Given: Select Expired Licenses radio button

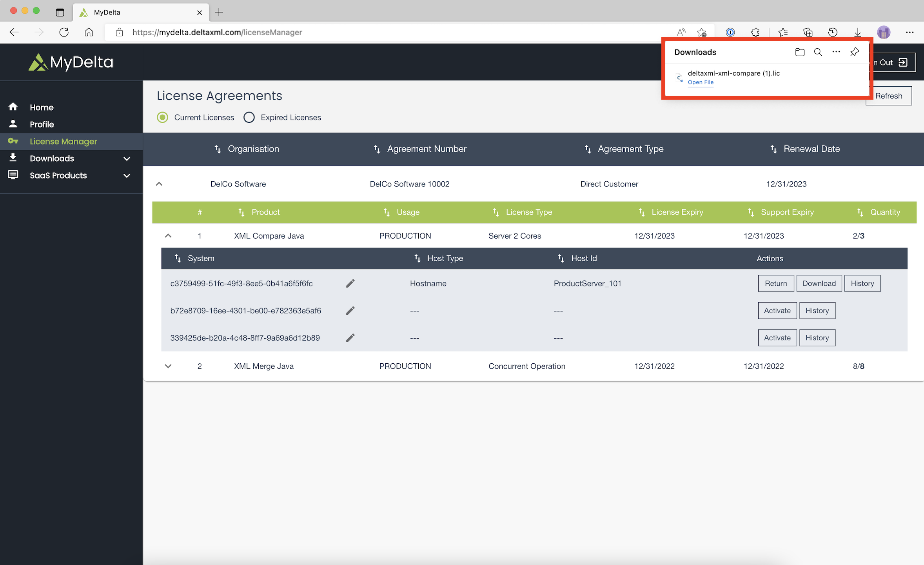Looking at the screenshot, I should point(249,117).
